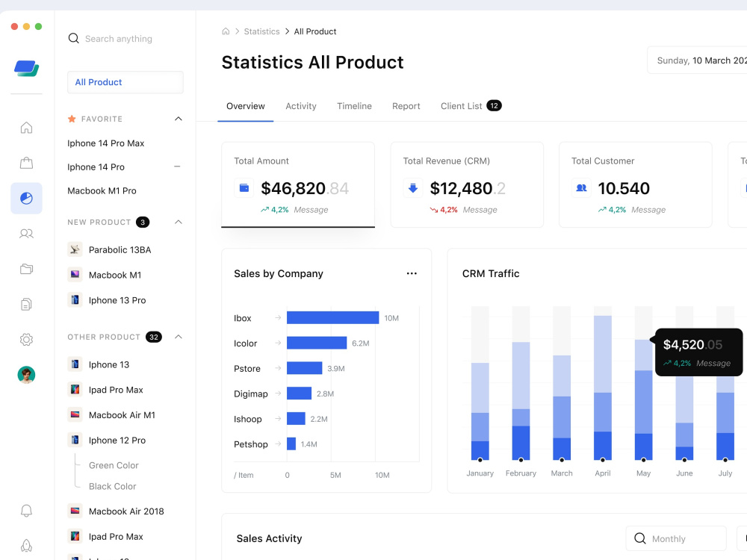This screenshot has height=560, width=747.
Task: Switch to the Report tab
Action: 406,106
